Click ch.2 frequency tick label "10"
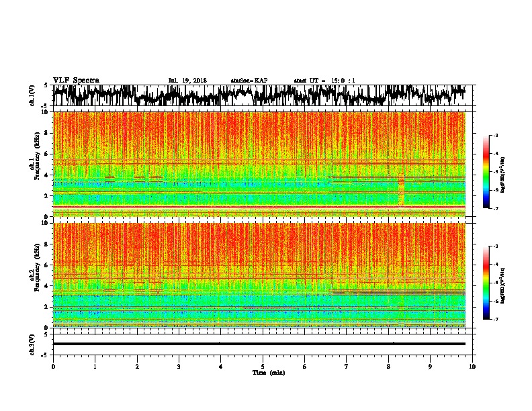Screen dimensions: 532x411 (46, 224)
